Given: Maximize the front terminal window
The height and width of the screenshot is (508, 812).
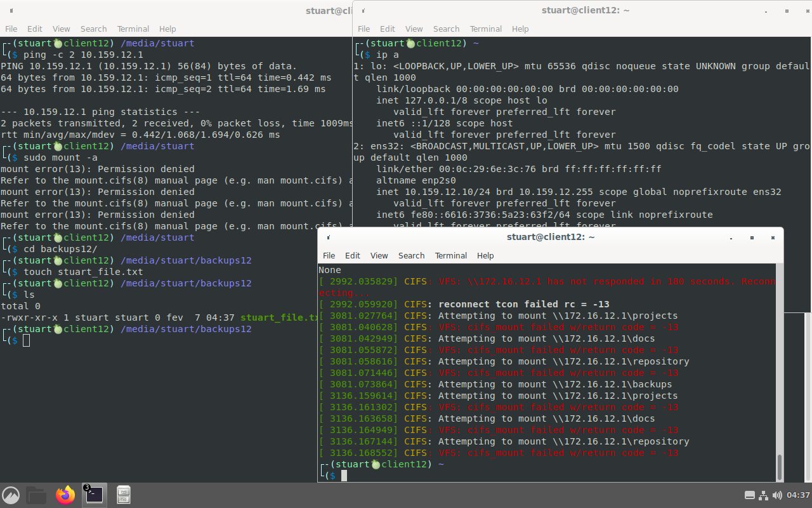Looking at the screenshot, I should pos(752,237).
